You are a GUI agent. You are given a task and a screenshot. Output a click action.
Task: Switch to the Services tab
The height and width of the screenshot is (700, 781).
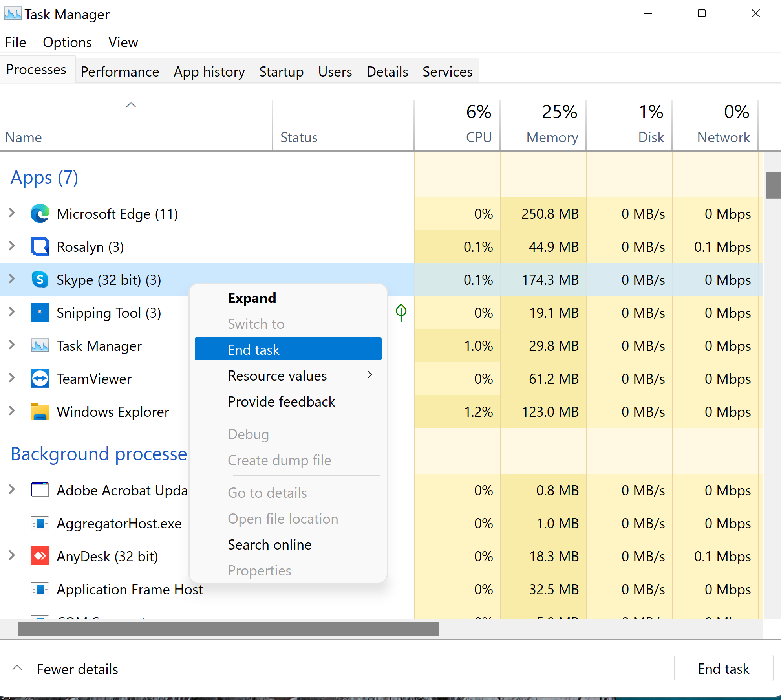[447, 71]
